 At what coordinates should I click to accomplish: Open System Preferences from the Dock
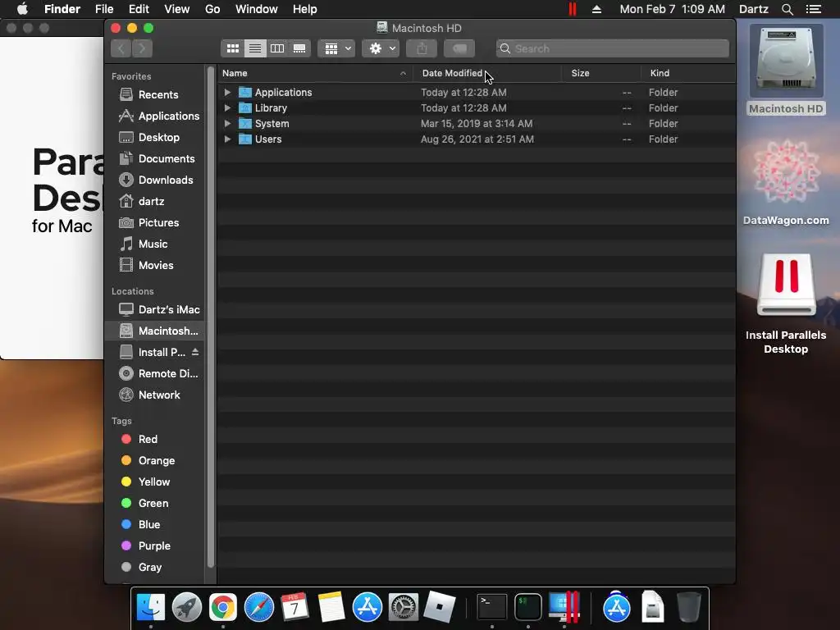(403, 607)
